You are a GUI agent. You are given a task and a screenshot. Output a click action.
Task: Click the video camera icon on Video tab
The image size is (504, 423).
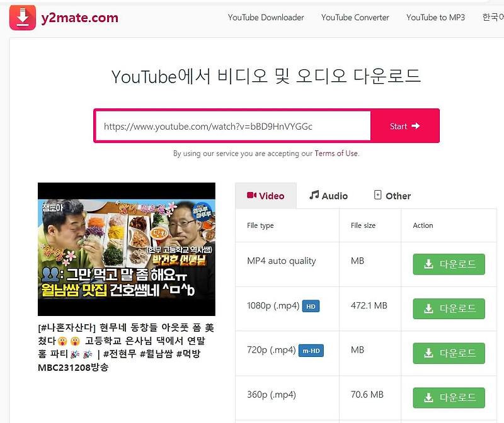click(251, 196)
